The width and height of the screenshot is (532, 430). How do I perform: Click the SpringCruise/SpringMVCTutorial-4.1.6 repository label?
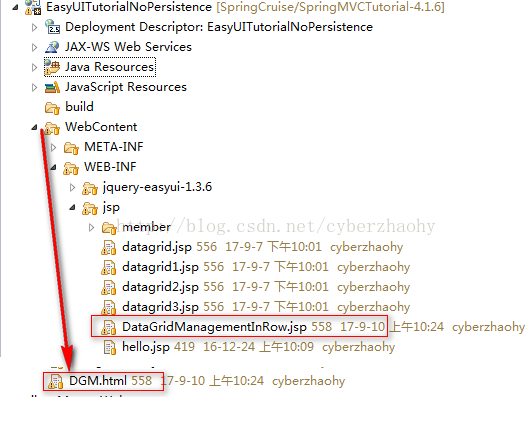[330, 7]
